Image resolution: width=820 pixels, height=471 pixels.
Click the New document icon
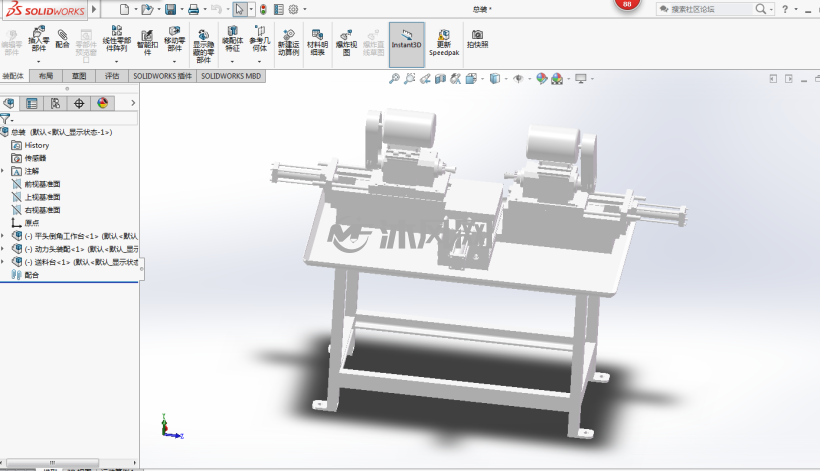[124, 9]
